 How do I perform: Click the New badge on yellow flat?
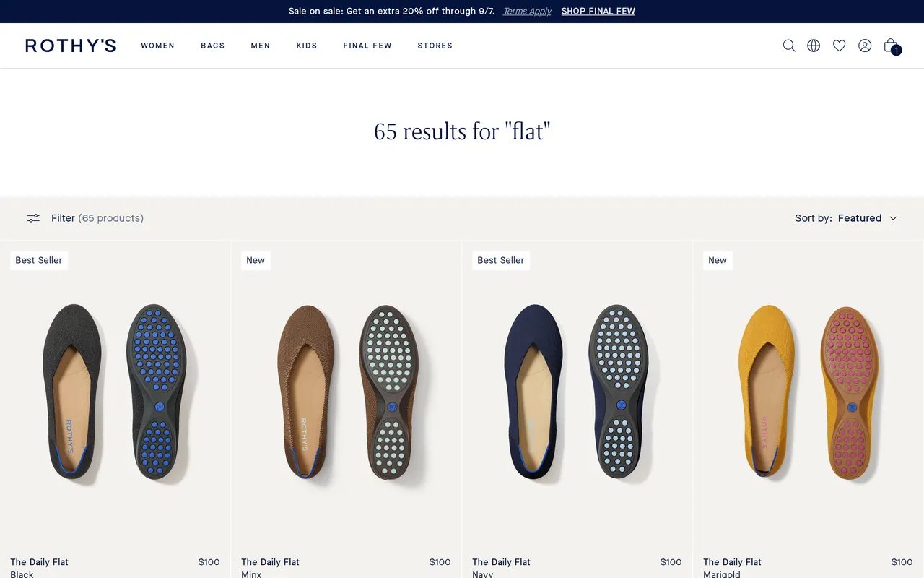tap(718, 260)
